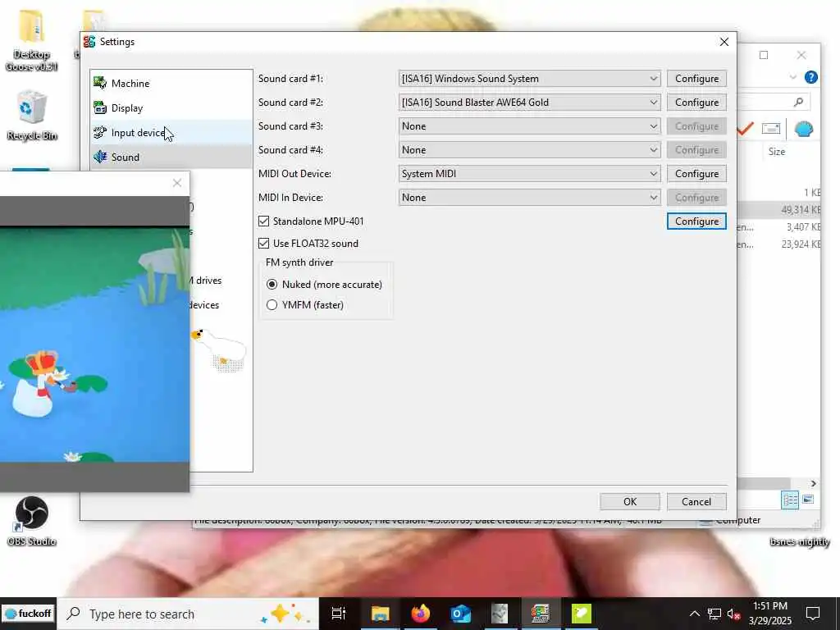
Task: Cancel the Settings dialog
Action: click(696, 501)
